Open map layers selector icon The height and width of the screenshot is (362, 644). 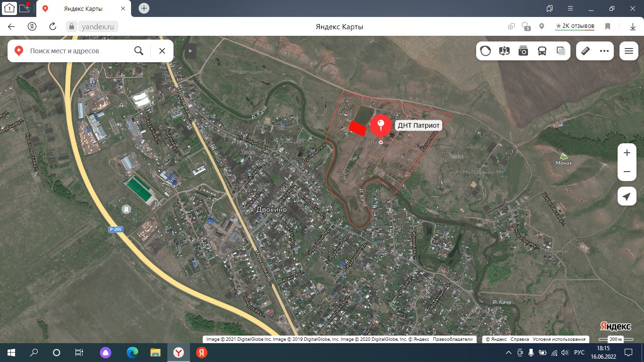tap(561, 51)
